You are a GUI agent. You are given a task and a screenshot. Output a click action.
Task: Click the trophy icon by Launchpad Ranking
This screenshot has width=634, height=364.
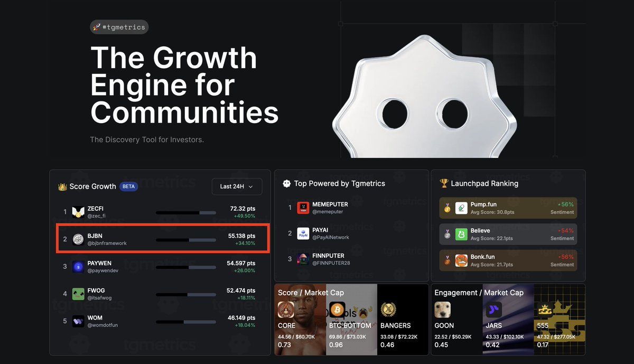pos(444,183)
